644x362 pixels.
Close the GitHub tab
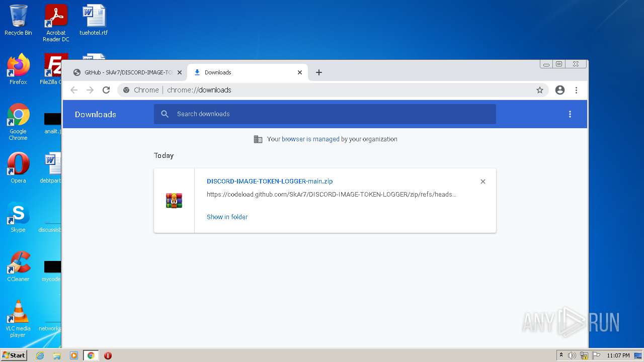tap(179, 72)
